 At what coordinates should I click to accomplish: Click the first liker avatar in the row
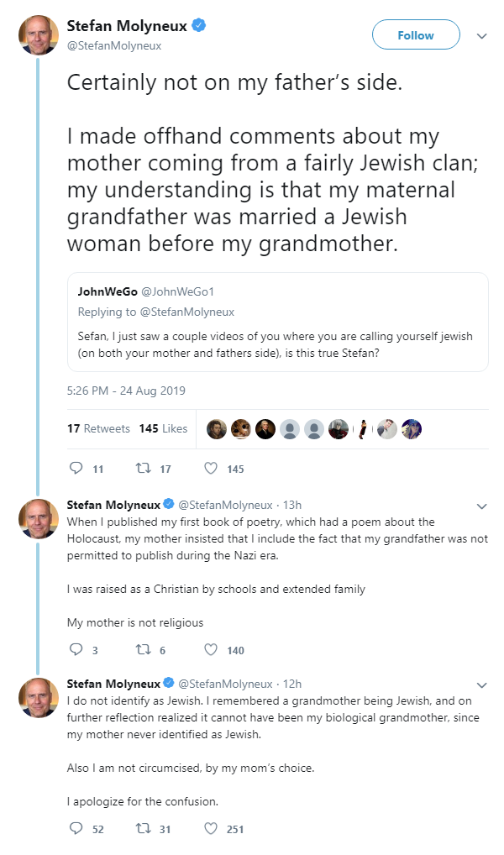[x=216, y=429]
